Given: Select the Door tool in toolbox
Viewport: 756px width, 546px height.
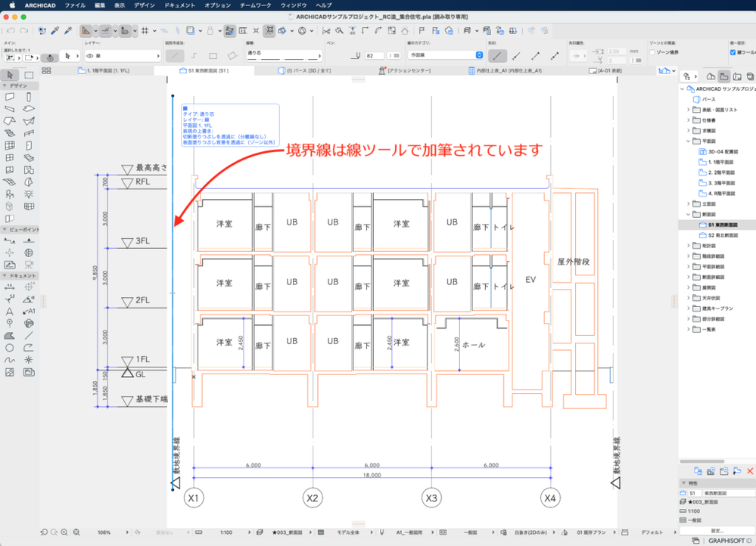Looking at the screenshot, I should 29,145.
